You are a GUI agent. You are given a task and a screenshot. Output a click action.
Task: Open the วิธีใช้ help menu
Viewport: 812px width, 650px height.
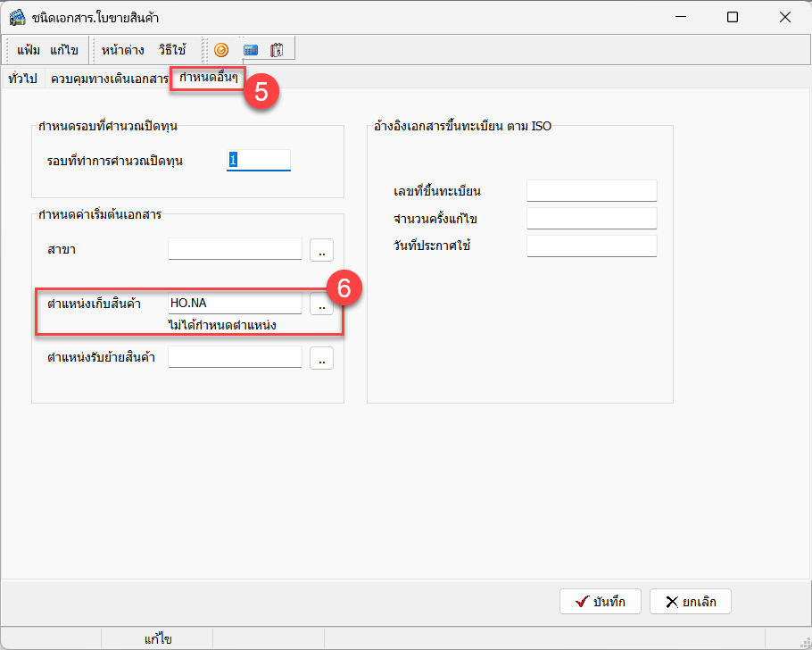coord(172,50)
